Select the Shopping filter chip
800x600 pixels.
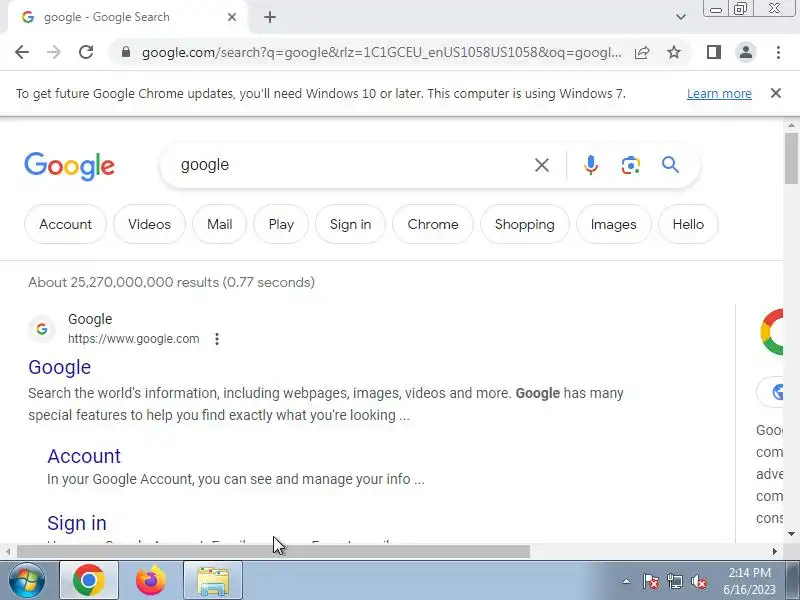tap(524, 224)
